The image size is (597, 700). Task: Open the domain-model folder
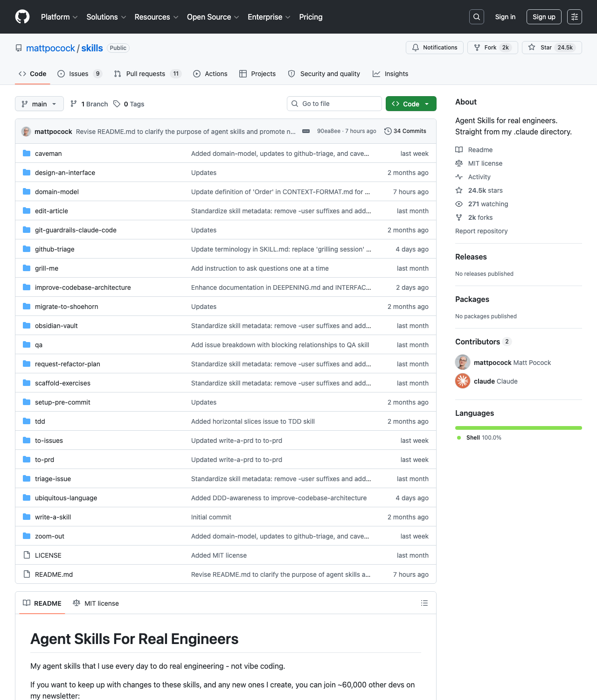coord(57,192)
